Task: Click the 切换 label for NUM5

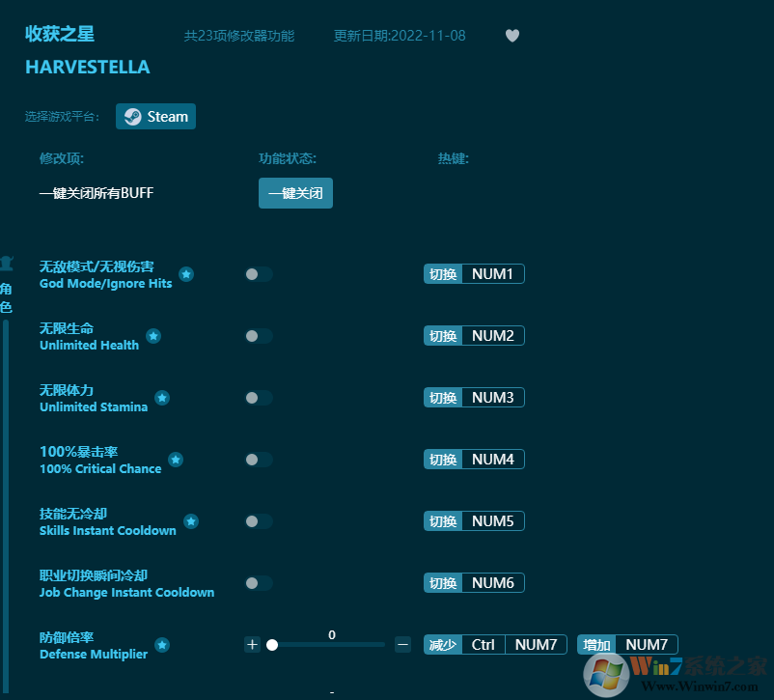Action: (443, 520)
